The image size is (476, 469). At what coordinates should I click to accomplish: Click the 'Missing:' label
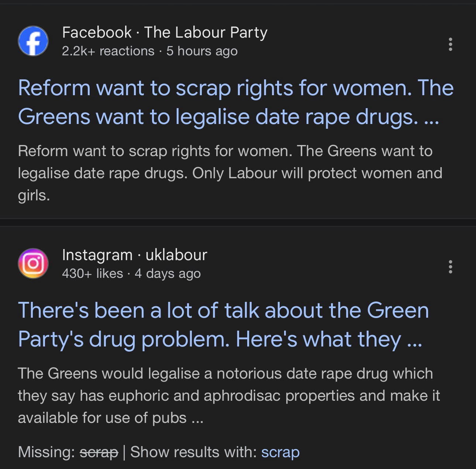click(46, 452)
